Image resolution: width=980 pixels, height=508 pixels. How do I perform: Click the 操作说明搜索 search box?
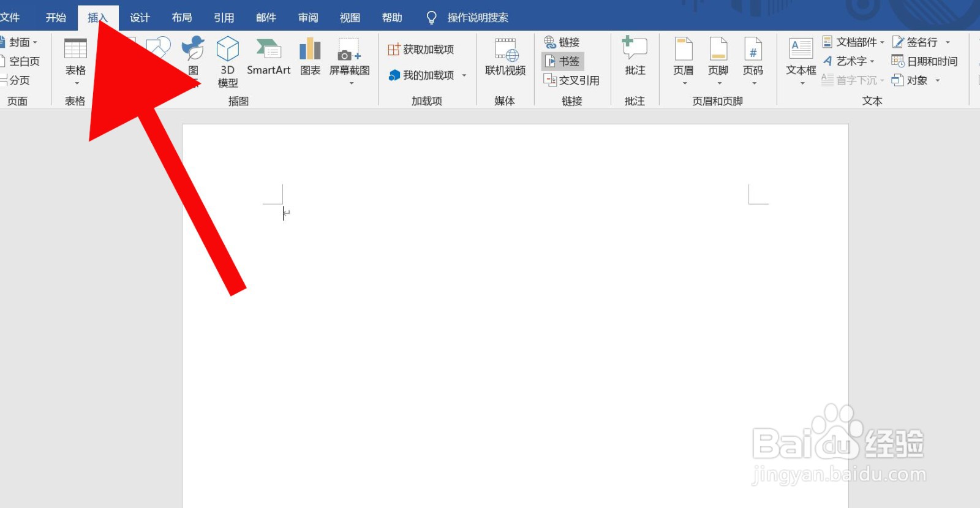pos(478,18)
